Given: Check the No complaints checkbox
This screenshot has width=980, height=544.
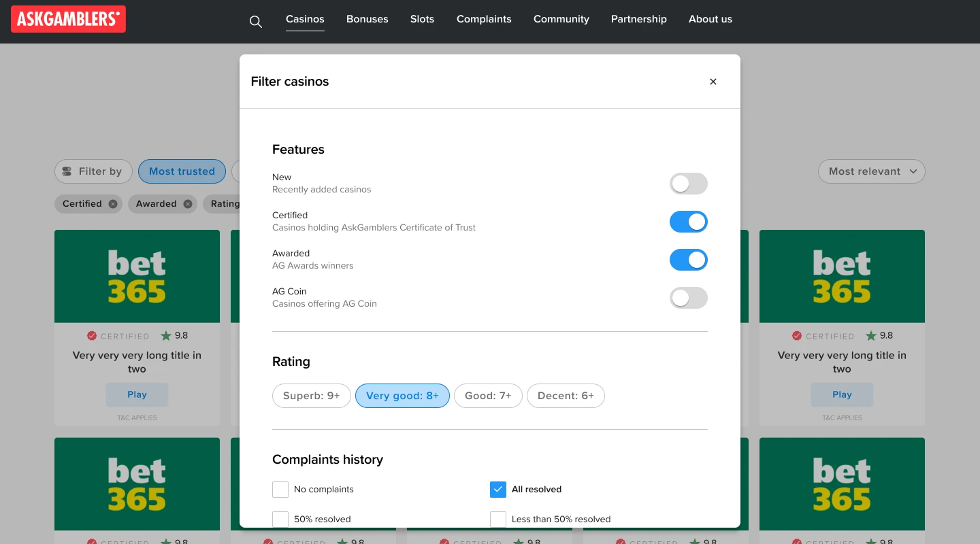Looking at the screenshot, I should click(x=280, y=489).
